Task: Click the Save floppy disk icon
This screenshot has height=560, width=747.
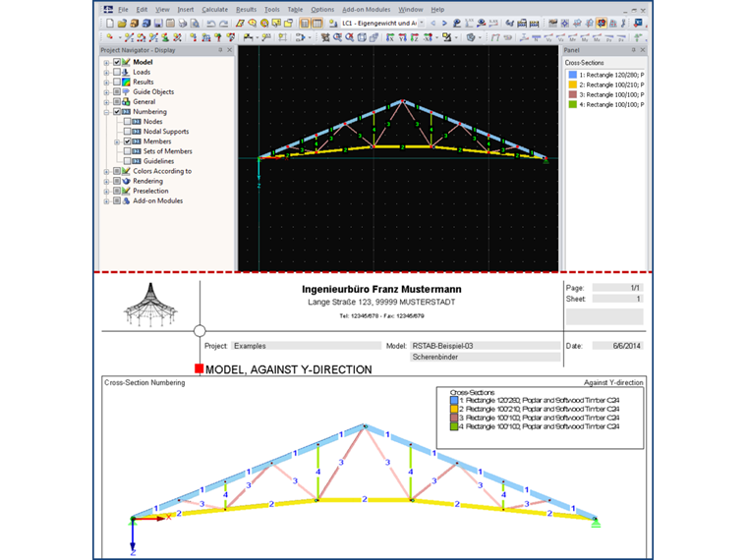Action: (158, 24)
